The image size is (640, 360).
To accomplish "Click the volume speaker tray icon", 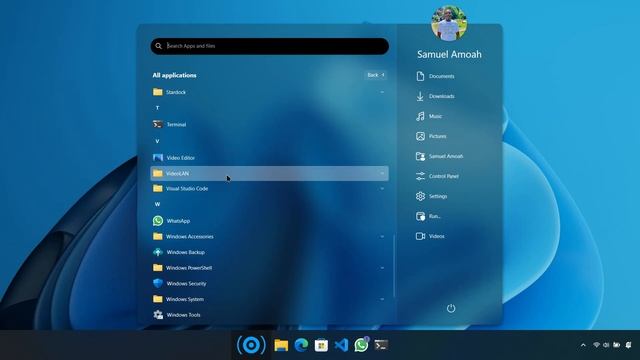I will coord(606,345).
